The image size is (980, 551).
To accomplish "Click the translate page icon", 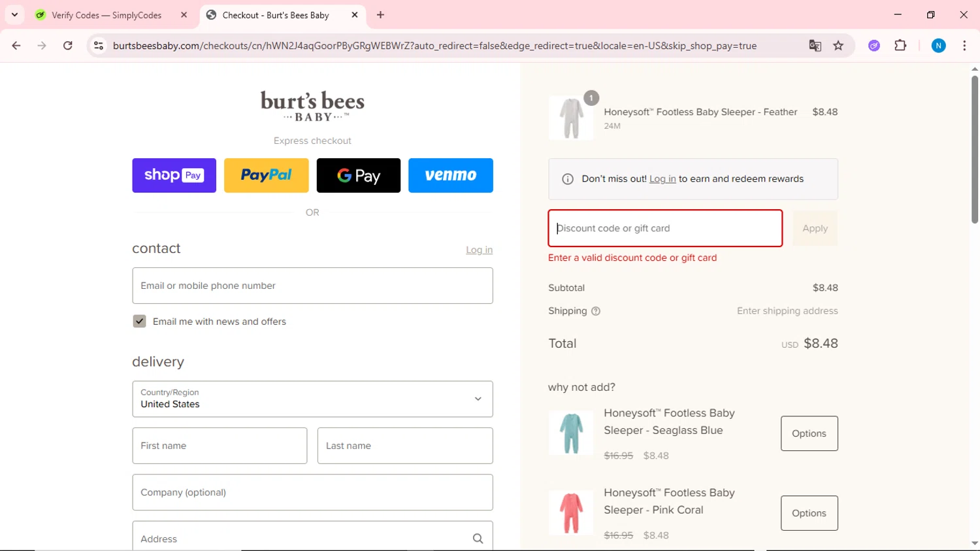I will 815,46.
